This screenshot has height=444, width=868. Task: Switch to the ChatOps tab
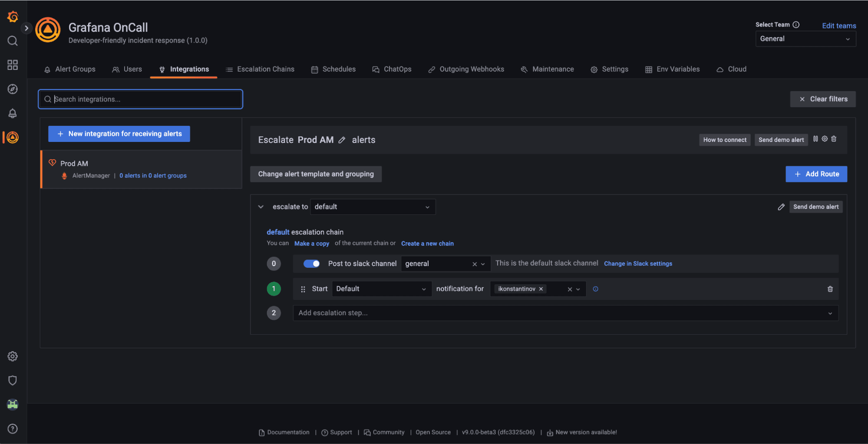[x=392, y=69]
